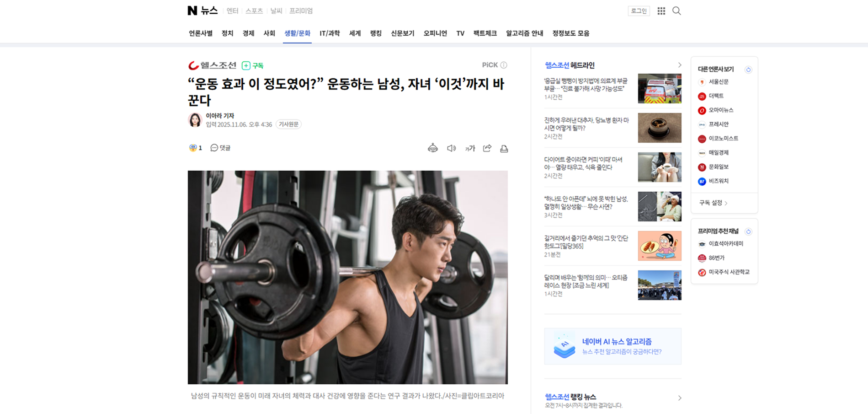Click the AI summary bot icon
The width and height of the screenshot is (868, 414).
[x=432, y=148]
